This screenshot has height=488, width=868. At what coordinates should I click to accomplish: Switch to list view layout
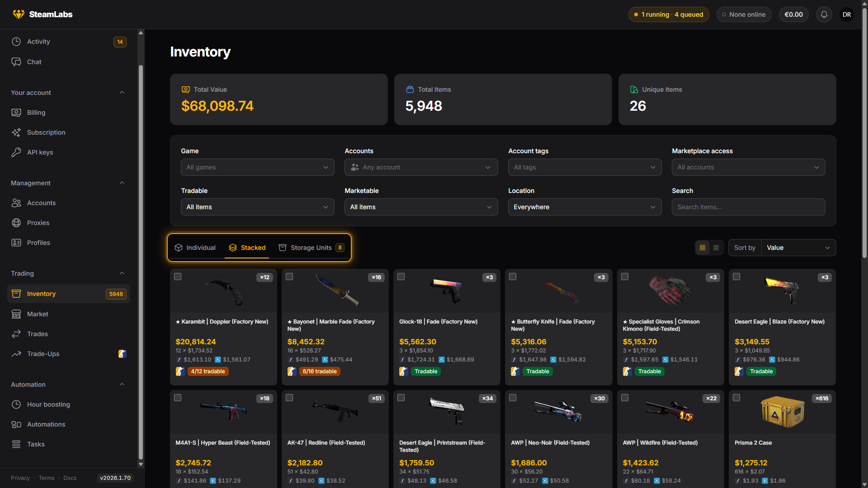pyautogui.click(x=716, y=248)
